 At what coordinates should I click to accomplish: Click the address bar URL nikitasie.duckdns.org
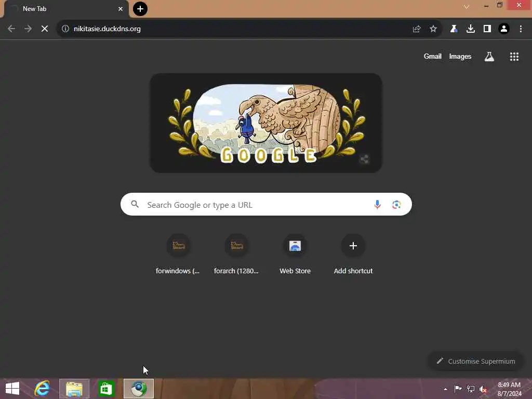[107, 29]
